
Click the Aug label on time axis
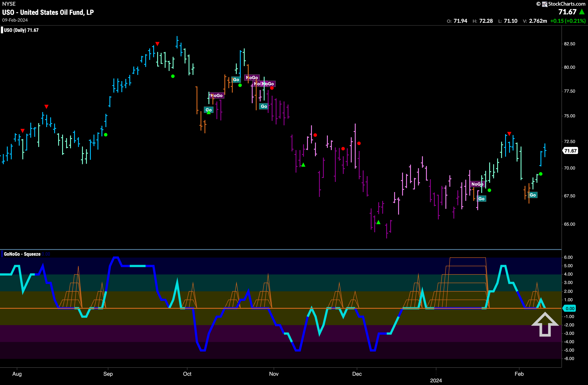(17, 374)
